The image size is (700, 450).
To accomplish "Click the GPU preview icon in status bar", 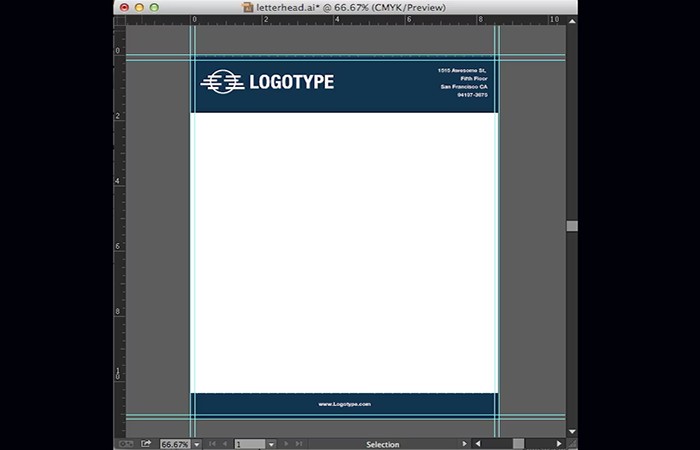I will (x=126, y=444).
